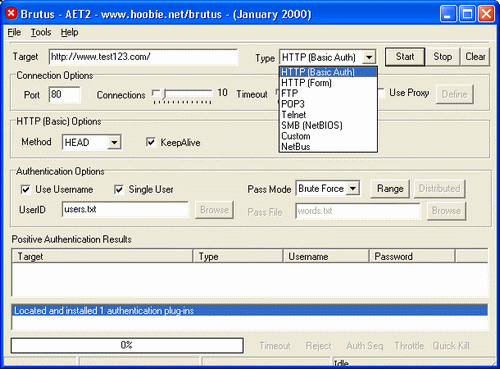
Task: Minimize the Brutus window
Action: (x=448, y=14)
